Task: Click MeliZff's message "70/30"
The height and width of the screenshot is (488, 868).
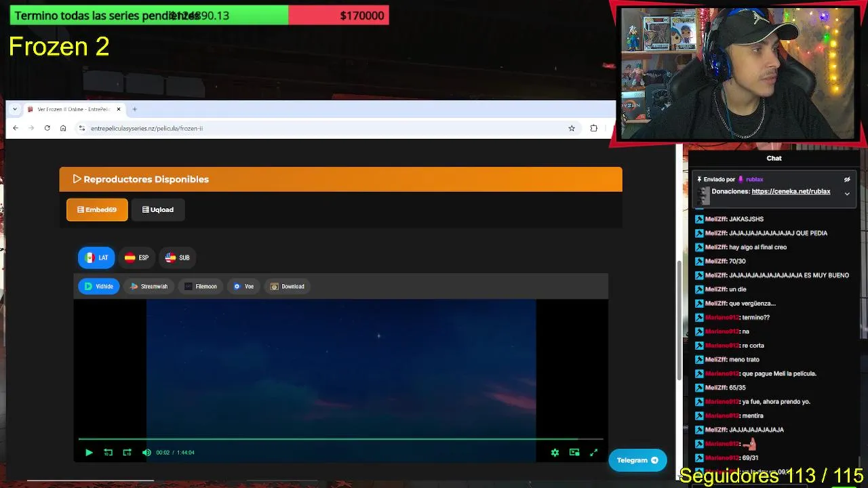Action: (737, 261)
